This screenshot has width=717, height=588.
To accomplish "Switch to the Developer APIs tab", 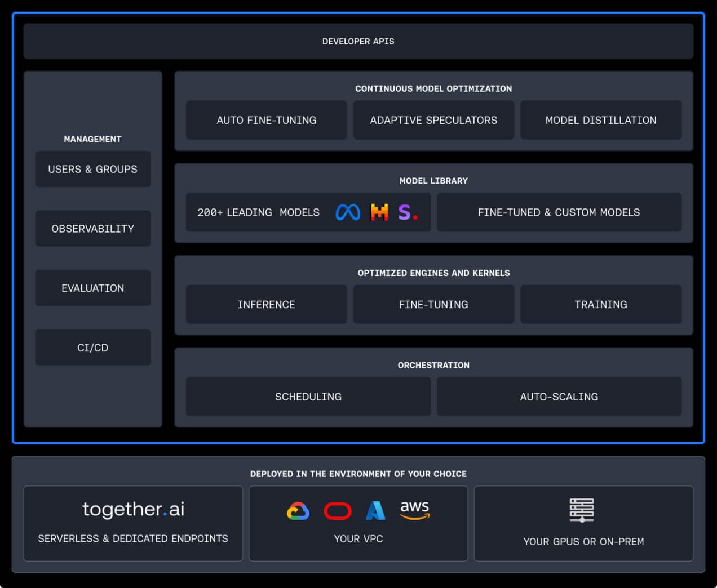I will click(x=358, y=41).
